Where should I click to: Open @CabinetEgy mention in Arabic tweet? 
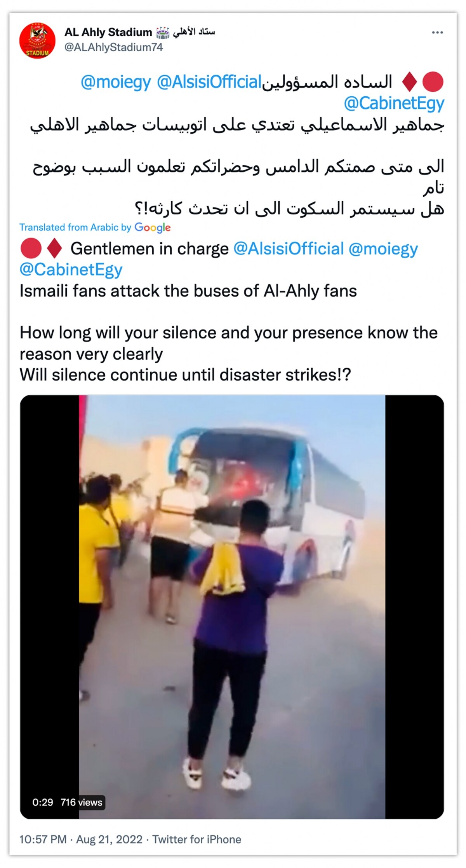(x=394, y=103)
